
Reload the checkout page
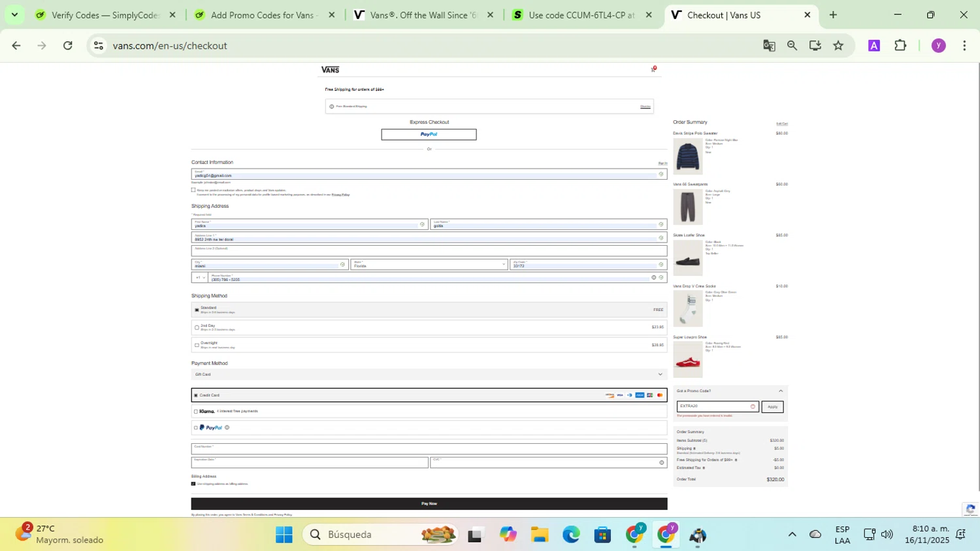[x=68, y=46]
